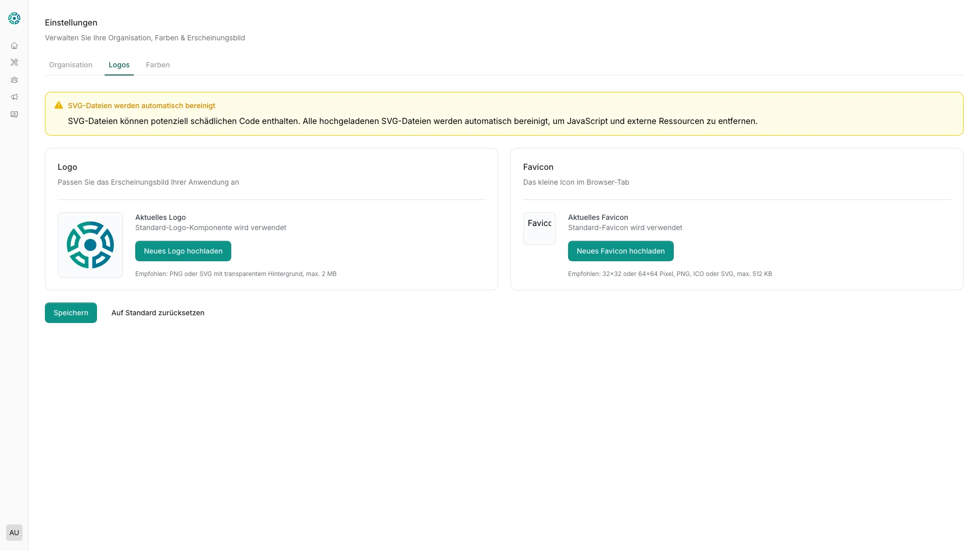The image size is (980, 551).
Task: Click the AU user avatar
Action: pos(14,533)
